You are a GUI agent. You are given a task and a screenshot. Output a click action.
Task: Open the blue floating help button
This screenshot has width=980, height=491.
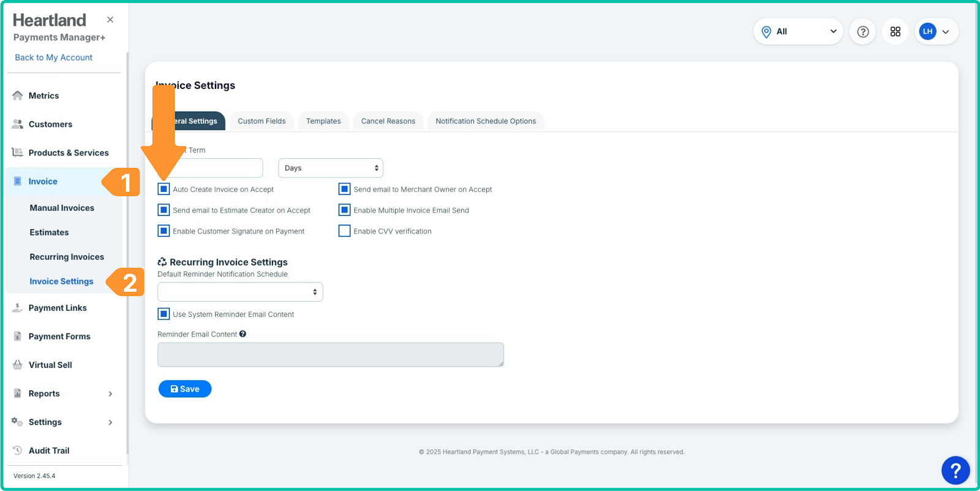(x=955, y=470)
